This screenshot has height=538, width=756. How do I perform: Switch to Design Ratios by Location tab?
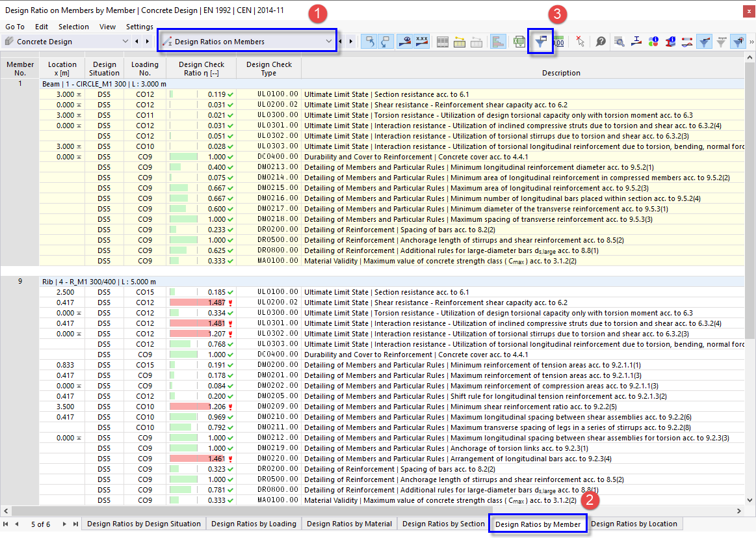pos(634,524)
